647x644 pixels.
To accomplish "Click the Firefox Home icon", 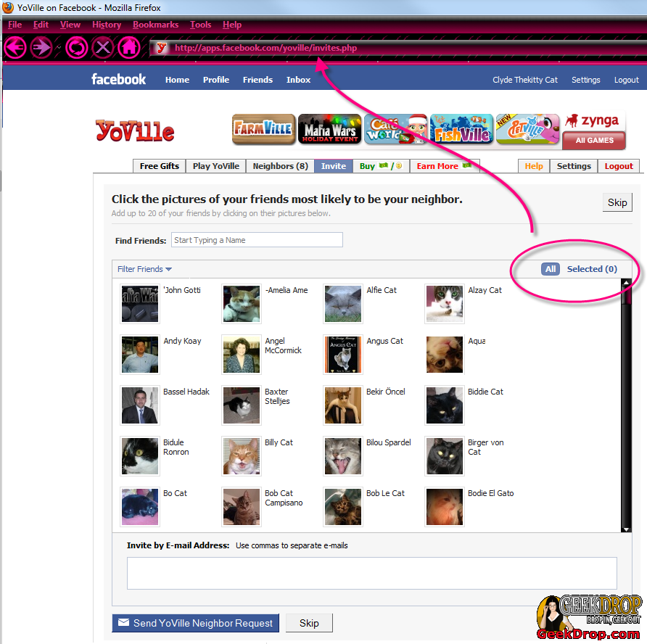I will point(131,47).
